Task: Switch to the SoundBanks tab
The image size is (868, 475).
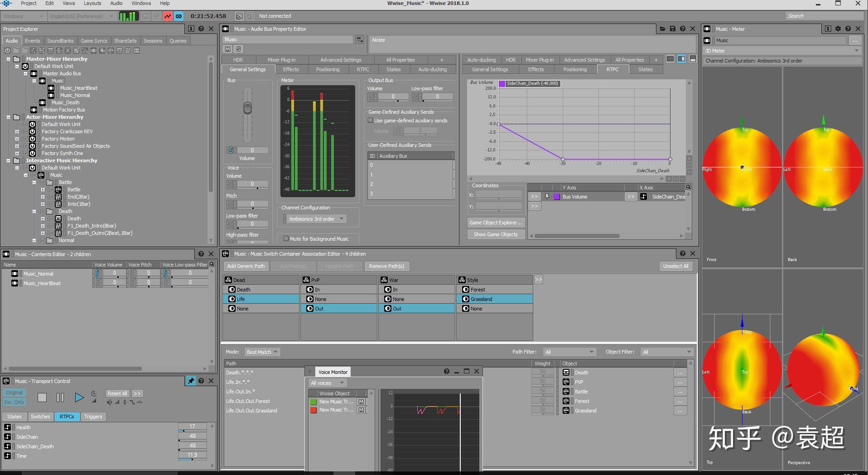Action: pyautogui.click(x=60, y=41)
